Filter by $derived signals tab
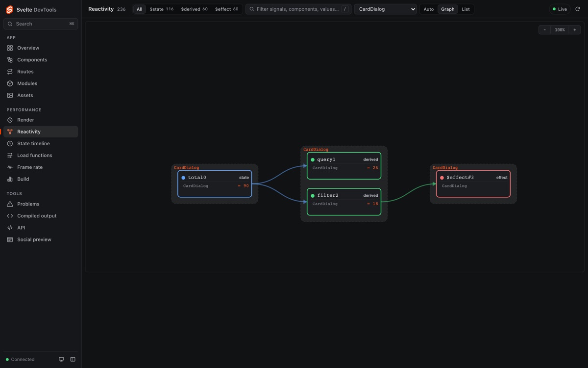Viewport: 588px width, 368px height. coord(194,9)
